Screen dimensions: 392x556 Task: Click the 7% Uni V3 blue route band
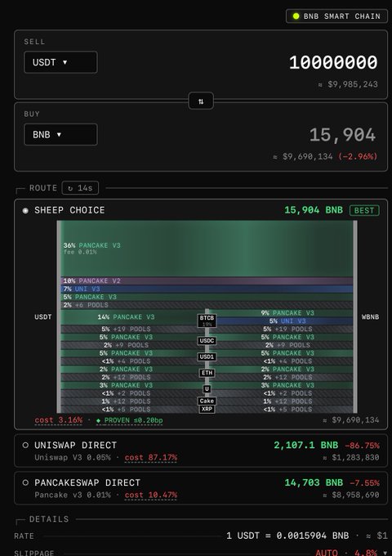pyautogui.click(x=207, y=289)
